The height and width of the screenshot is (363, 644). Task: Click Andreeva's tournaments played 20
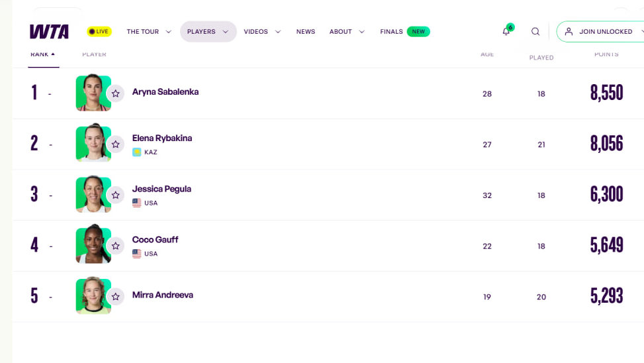[x=541, y=297]
